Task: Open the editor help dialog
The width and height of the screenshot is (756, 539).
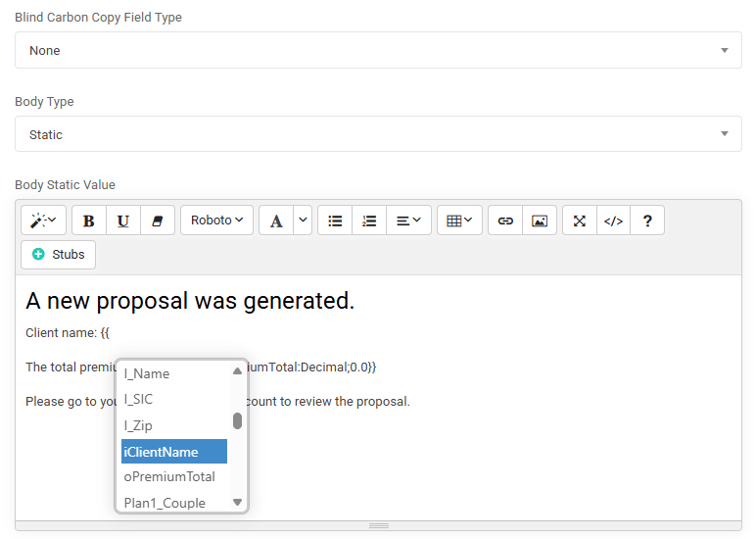Action: (647, 220)
